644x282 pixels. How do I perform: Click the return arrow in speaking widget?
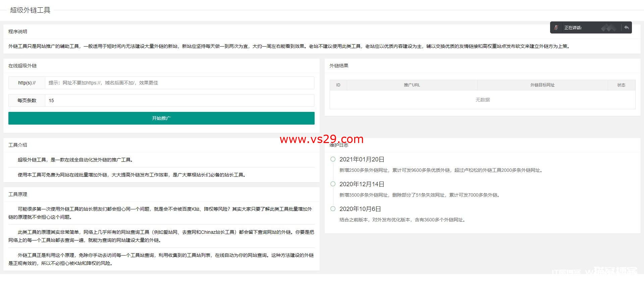[x=626, y=27]
